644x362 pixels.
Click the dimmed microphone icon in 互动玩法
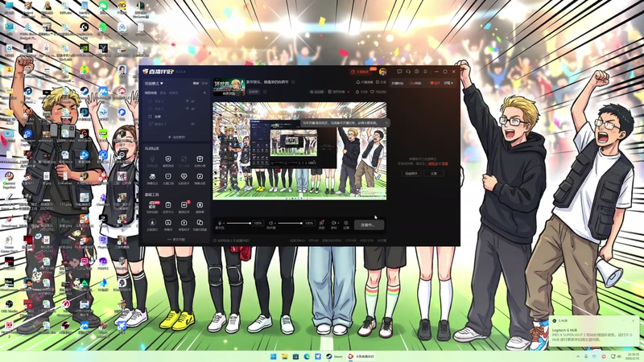click(x=152, y=160)
